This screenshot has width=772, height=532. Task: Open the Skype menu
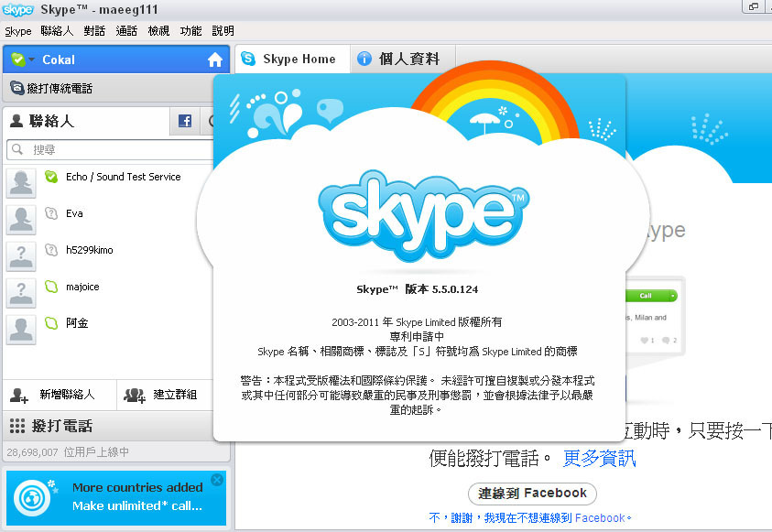point(18,31)
